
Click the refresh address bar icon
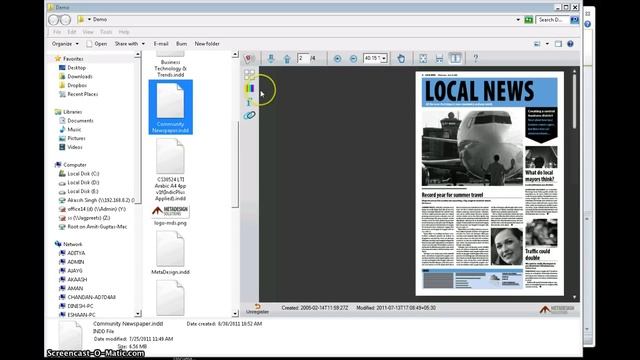[529, 20]
